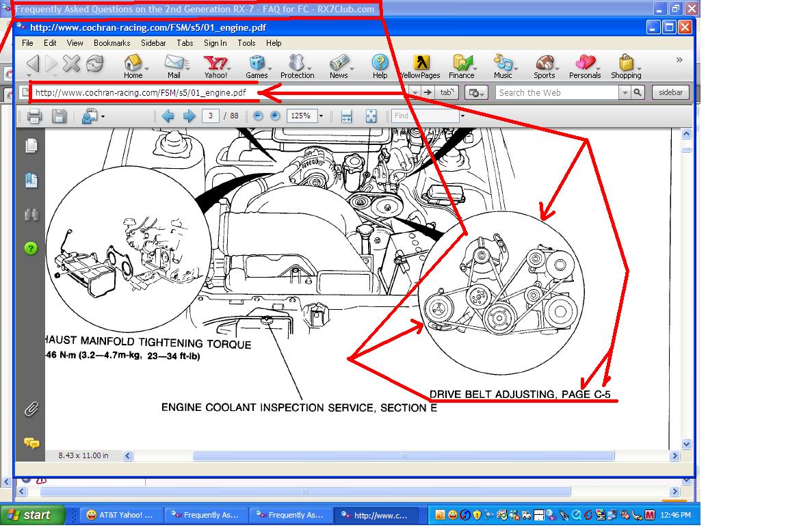
Task: Go to previous PDF page arrow
Action: tap(168, 116)
